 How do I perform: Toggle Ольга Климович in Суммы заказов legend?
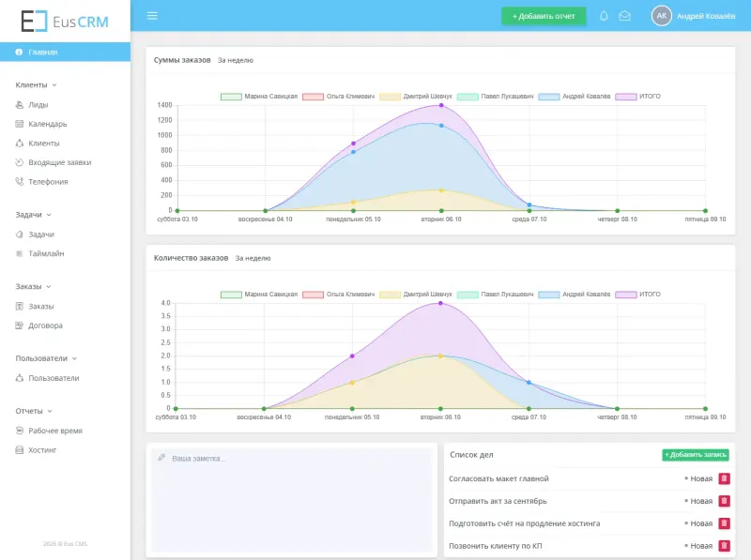pos(338,97)
